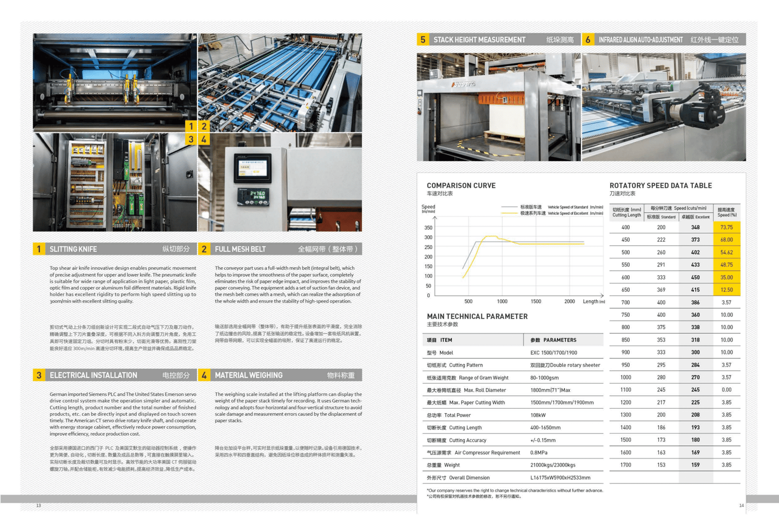Screen dimensions: 779x532
Task: Open the slitting knife machine photo
Action: click(x=115, y=83)
